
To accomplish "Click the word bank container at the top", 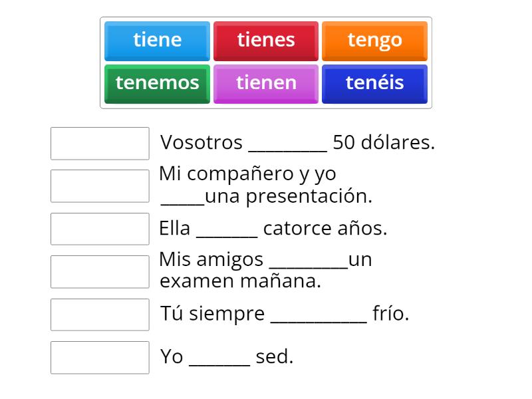I will [x=266, y=62].
